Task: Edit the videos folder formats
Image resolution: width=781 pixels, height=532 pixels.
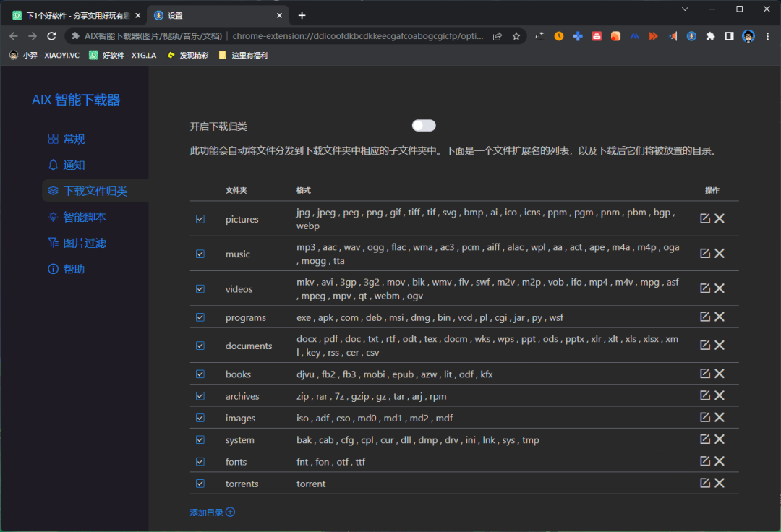Action: [705, 288]
